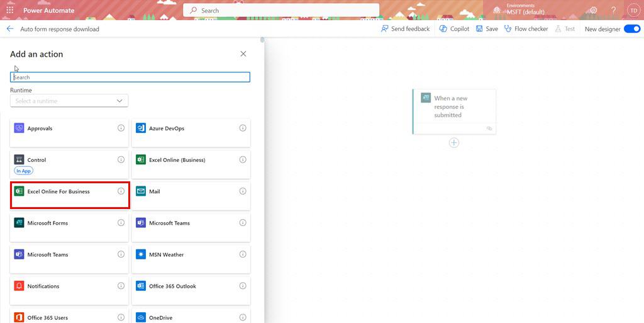Click the Microsoft Forms connector icon
This screenshot has height=323, width=644.
click(x=19, y=223)
